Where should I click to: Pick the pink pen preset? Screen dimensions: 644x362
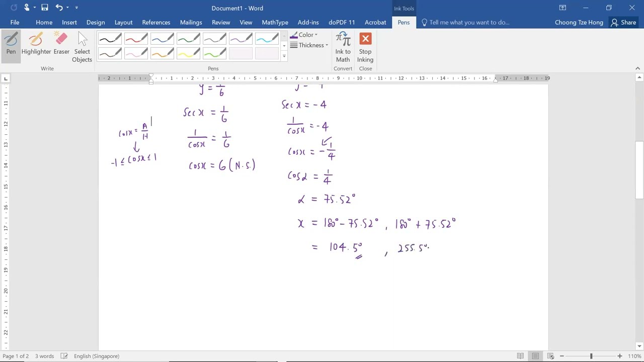136,53
